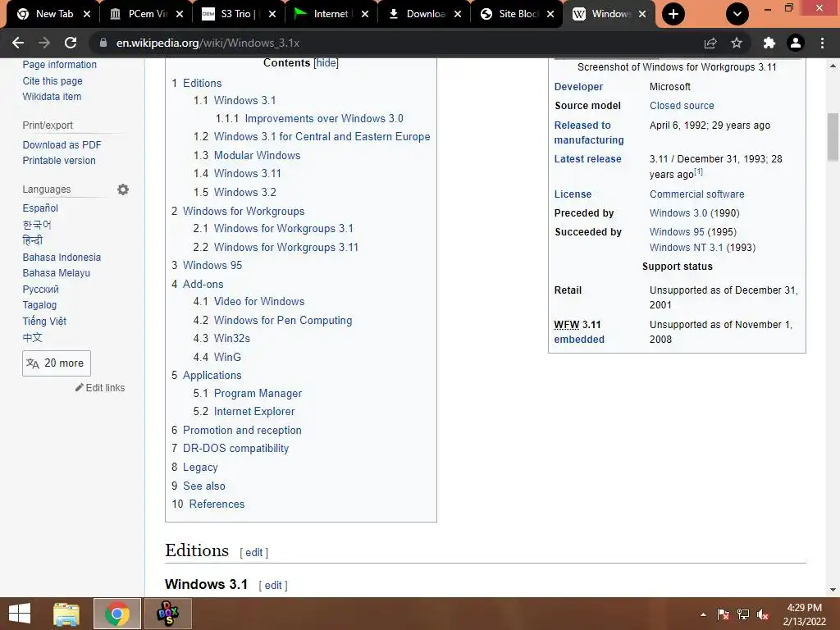
Task: Open Printable version link
Action: click(x=59, y=161)
